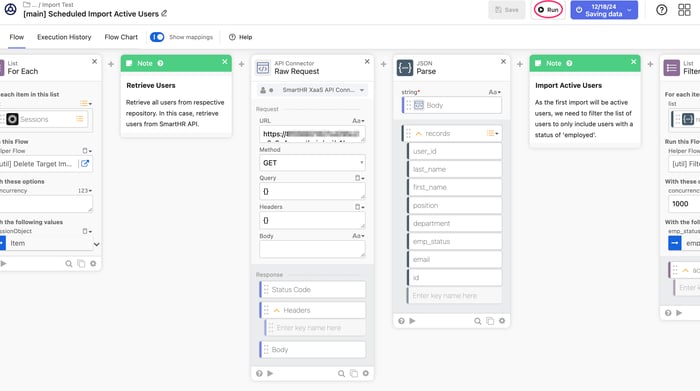Close the Raw Request card
Screen dimensions: 700x391
coord(367,62)
